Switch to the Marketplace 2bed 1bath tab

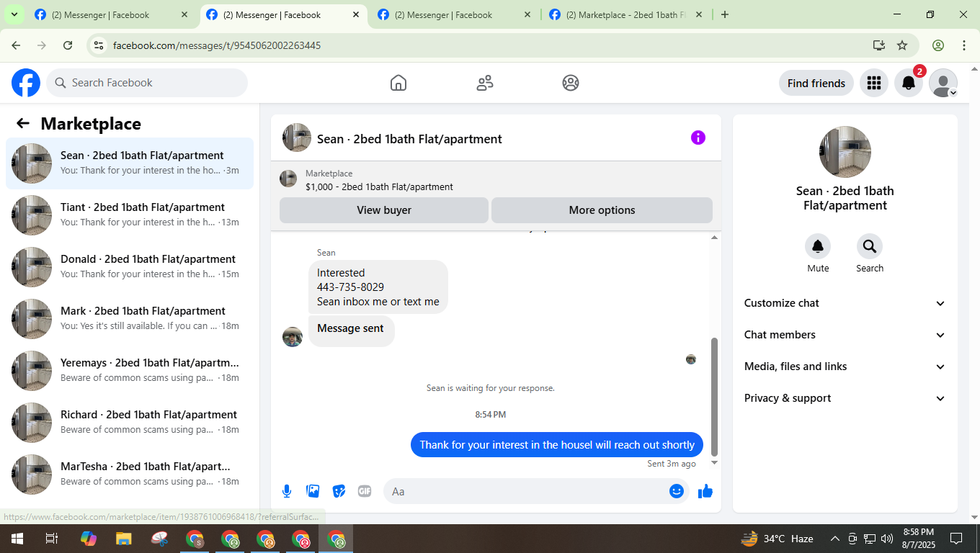[x=625, y=15]
